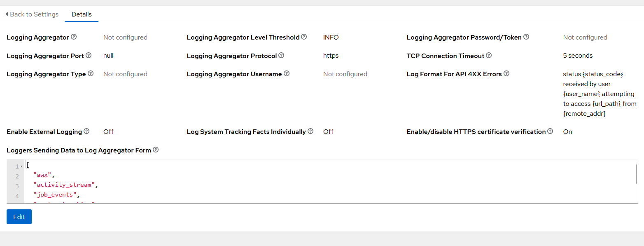The height and width of the screenshot is (246, 644).
Task: Collapse the JSON array fold arrow
Action: (21, 166)
